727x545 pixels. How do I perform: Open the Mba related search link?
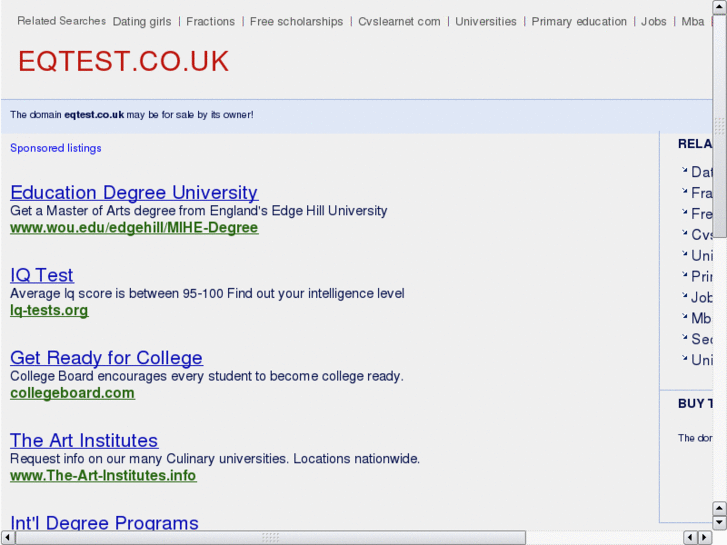pyautogui.click(x=692, y=21)
